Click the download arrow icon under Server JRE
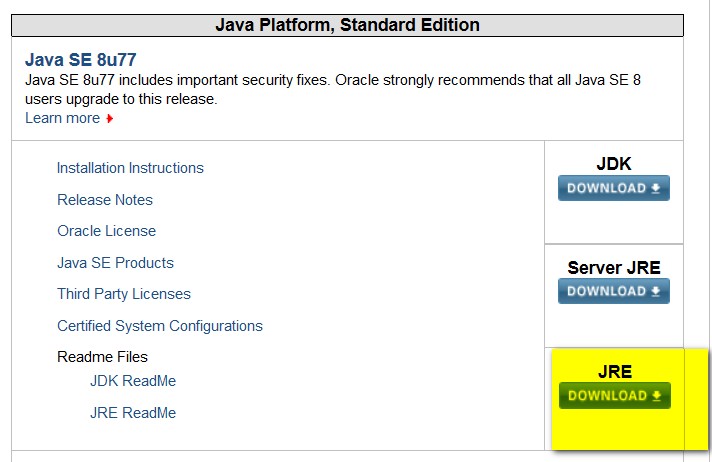712x462 pixels. click(x=656, y=291)
